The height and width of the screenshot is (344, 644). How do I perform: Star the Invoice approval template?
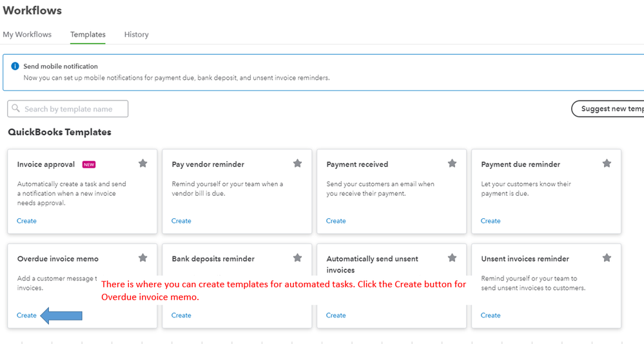pyautogui.click(x=142, y=164)
